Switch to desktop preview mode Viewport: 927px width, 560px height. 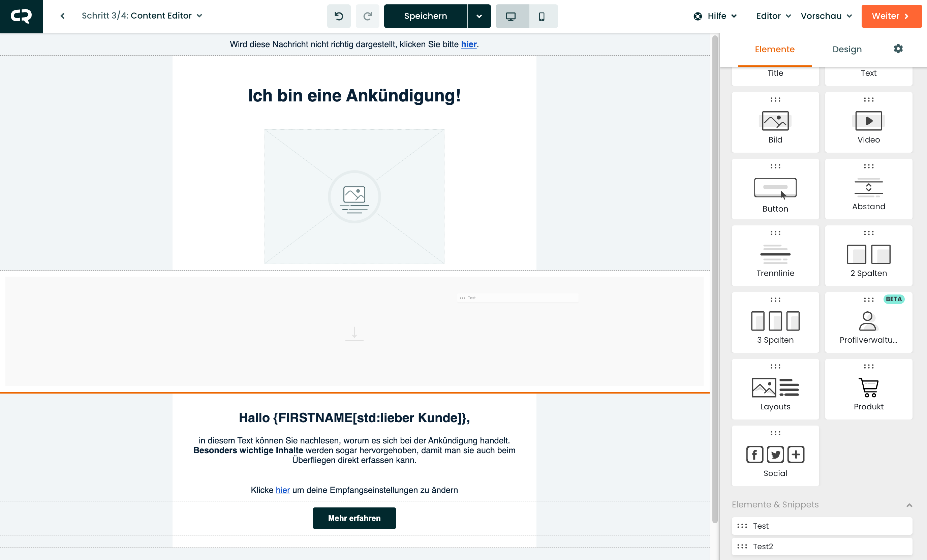tap(511, 16)
